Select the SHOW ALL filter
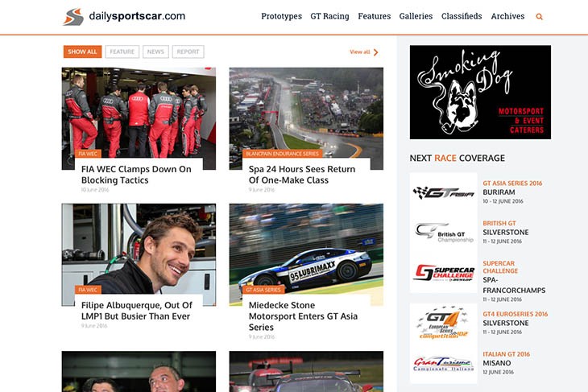The height and width of the screenshot is (392, 588). 82,52
